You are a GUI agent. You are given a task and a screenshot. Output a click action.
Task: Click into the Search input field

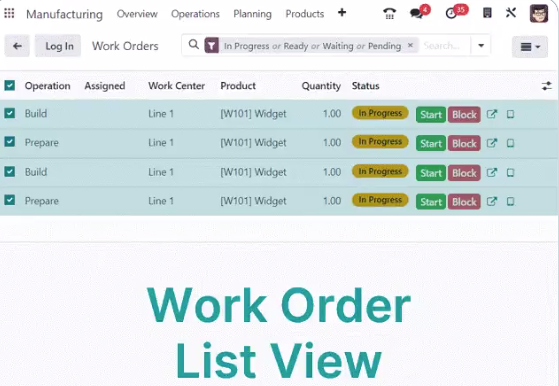click(x=445, y=46)
